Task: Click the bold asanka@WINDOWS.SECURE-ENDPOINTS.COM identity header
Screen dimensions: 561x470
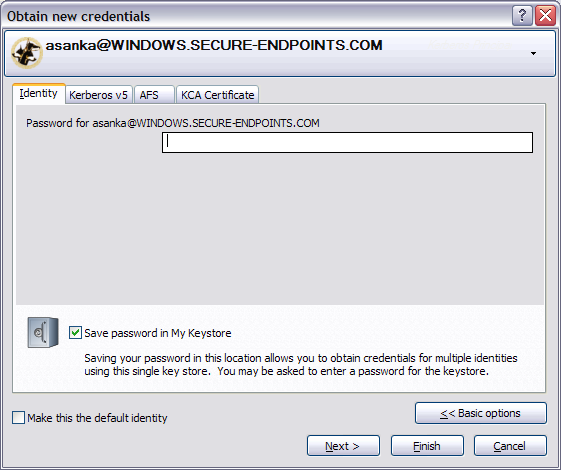Action: [214, 45]
